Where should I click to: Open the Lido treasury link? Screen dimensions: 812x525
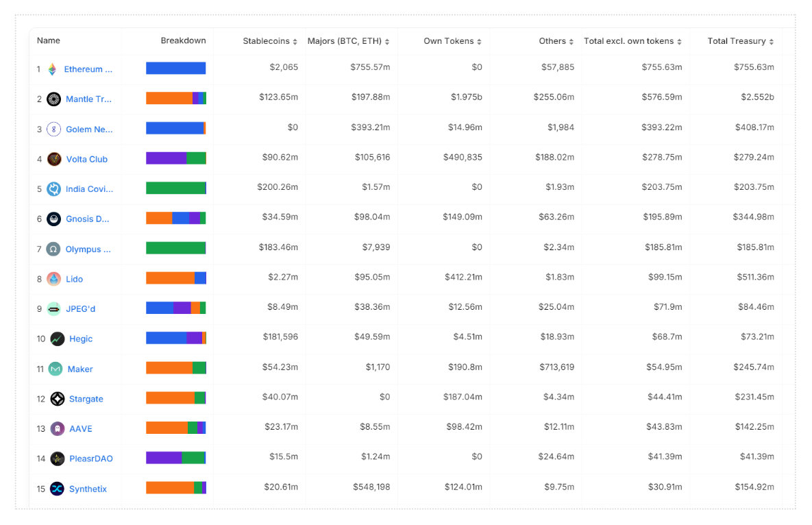tap(74, 279)
